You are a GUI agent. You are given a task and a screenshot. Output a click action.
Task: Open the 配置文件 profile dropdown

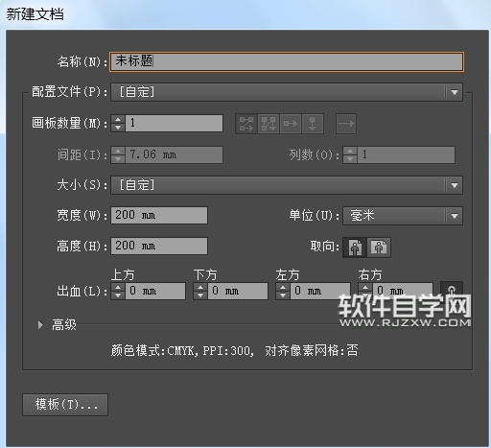coord(287,92)
